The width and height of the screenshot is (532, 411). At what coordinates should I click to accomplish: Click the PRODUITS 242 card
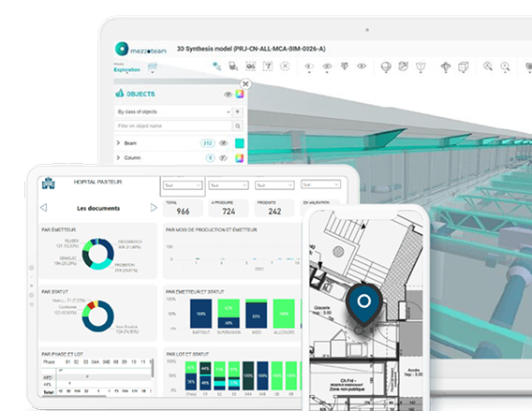[274, 208]
